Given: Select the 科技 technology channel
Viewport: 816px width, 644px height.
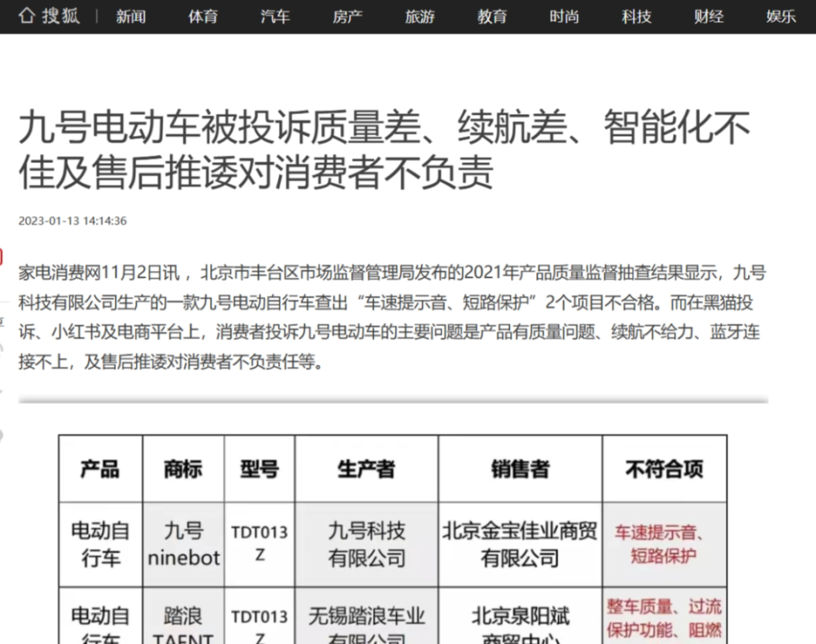Looking at the screenshot, I should pyautogui.click(x=637, y=17).
